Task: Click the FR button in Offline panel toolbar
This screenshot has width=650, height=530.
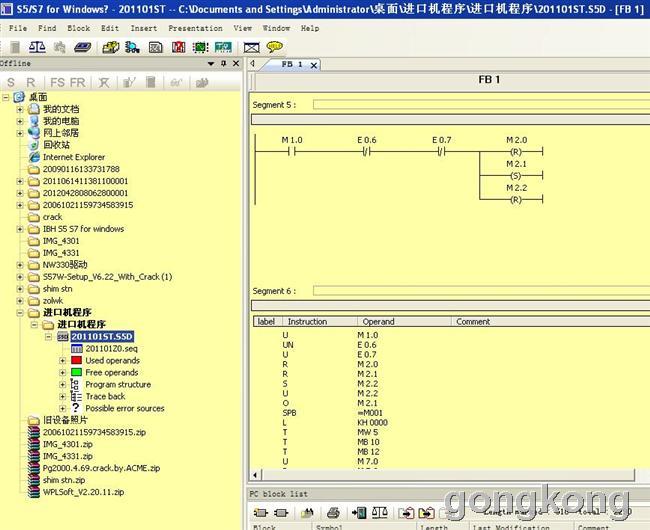Action: [78, 82]
